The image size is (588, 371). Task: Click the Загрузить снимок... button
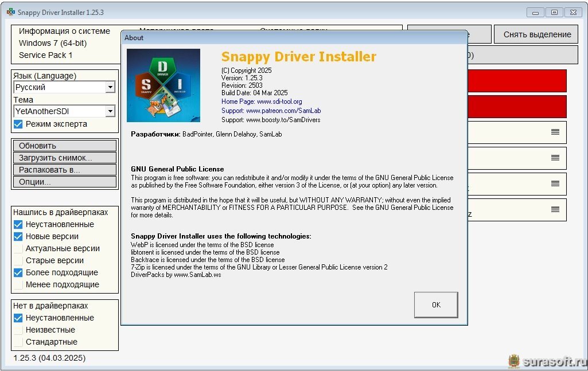[x=65, y=158]
